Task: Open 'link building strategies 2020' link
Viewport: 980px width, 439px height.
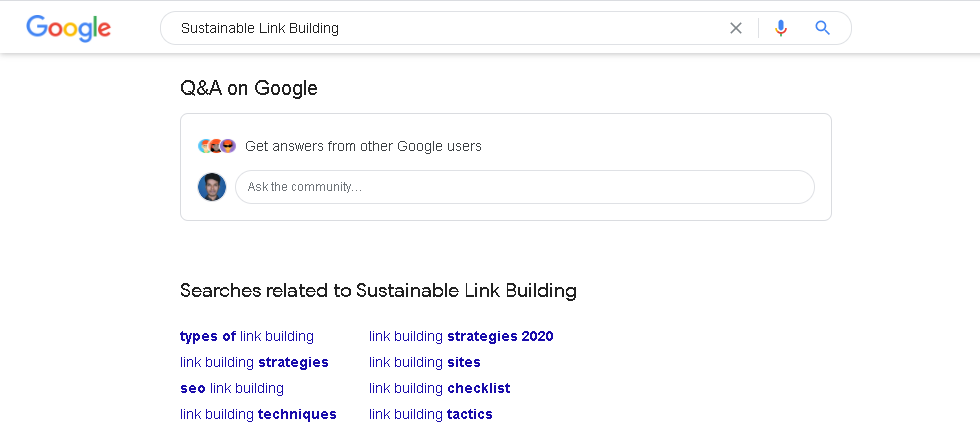Action: 461,336
